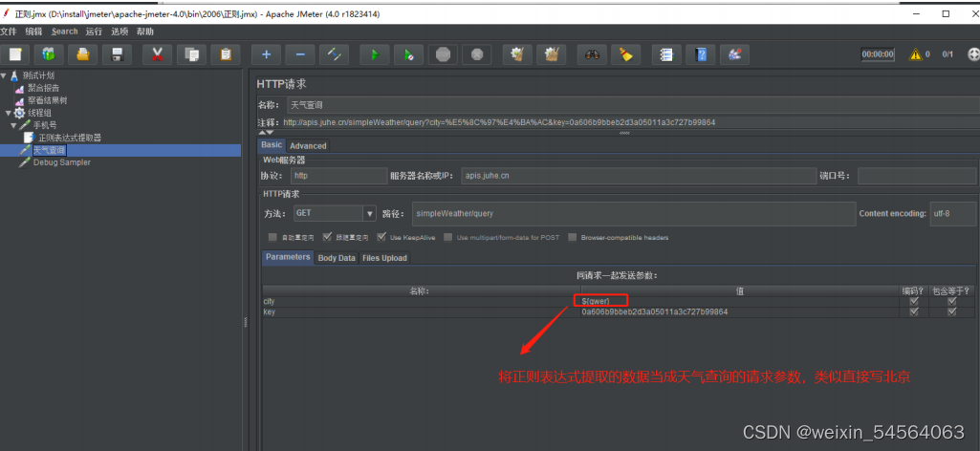Toggle the selected element's enabled state in the toolbar
This screenshot has height=451, width=980.
point(334,55)
